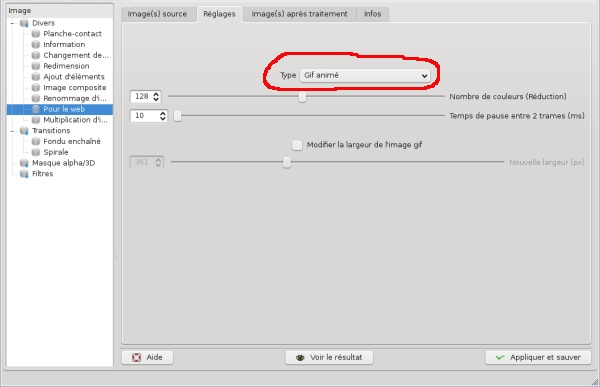Click Appliquer et sauver button
This screenshot has width=600, height=387.
pos(538,358)
